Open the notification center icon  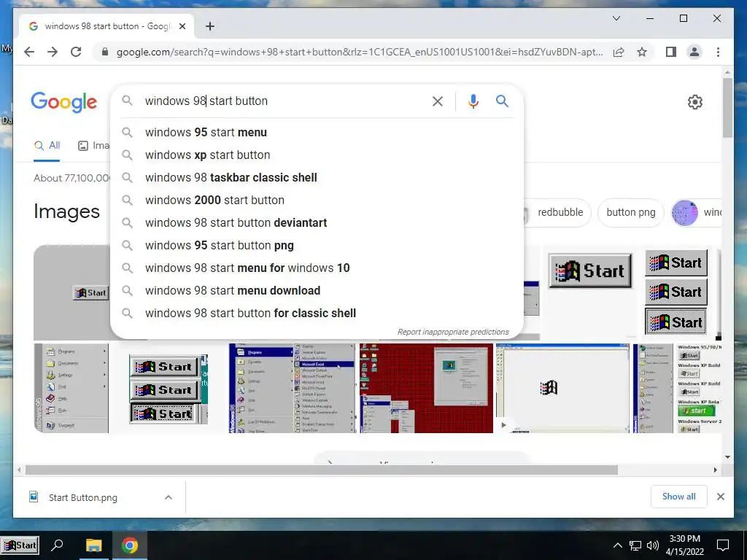[x=723, y=545]
